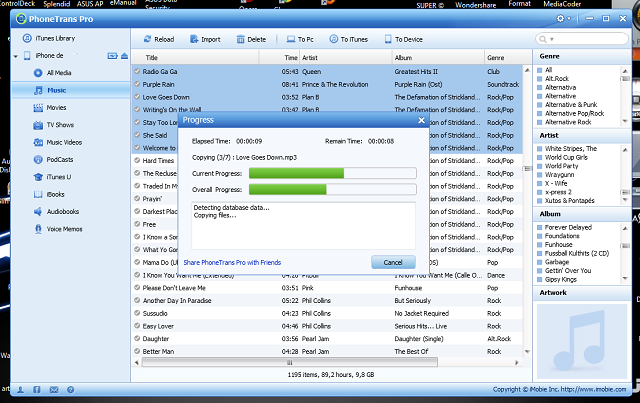Toggle checkbox for Purple Rain
The image size is (640, 403).
[137, 84]
